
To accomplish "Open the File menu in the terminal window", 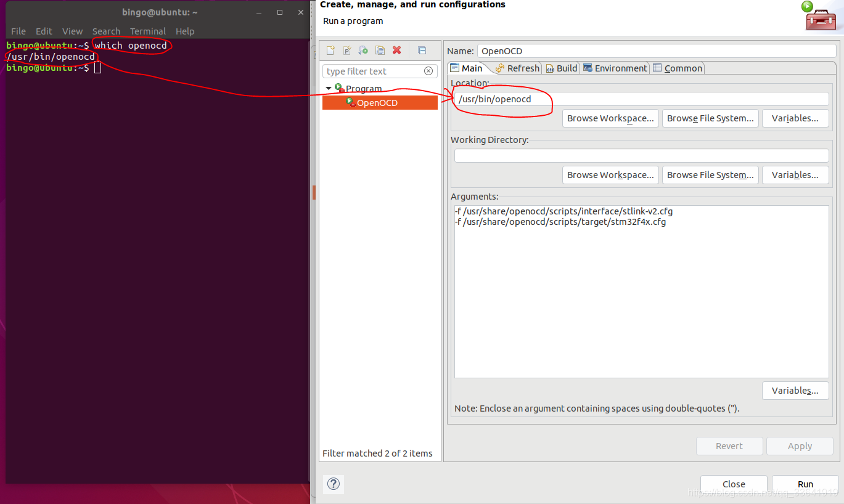I will [18, 31].
